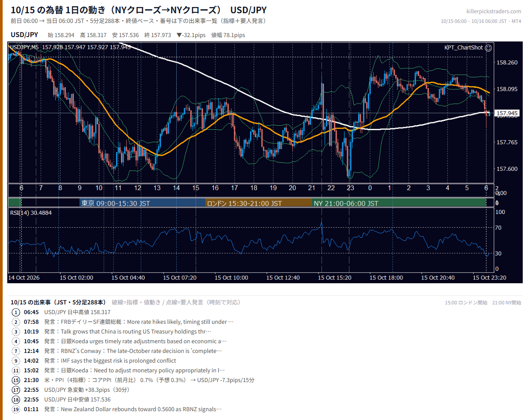The height and width of the screenshot is (420, 530).
Task: Click event number 4 circle marker
Action: tap(16, 341)
